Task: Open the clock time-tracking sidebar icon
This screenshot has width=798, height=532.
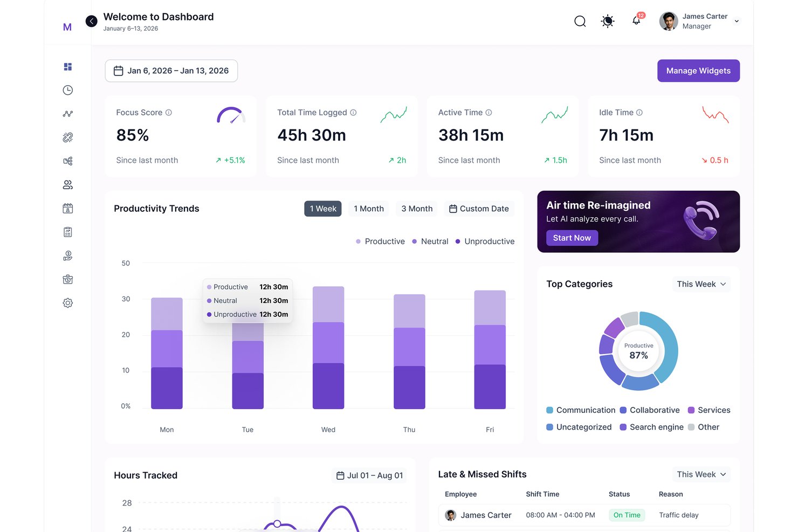Action: [67, 90]
